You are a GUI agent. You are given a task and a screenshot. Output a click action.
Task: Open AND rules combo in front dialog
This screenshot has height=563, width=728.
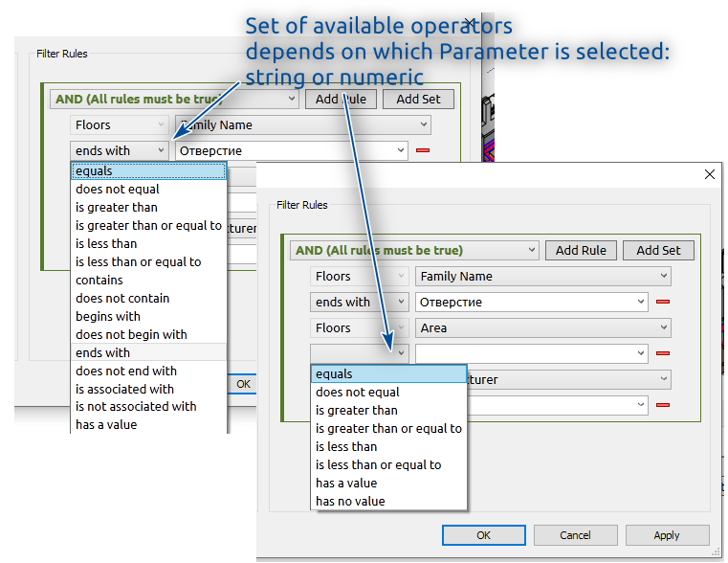pyautogui.click(x=414, y=250)
